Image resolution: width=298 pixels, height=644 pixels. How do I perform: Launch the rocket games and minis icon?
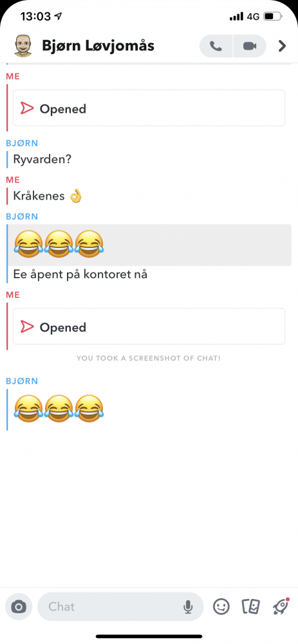coord(281,606)
